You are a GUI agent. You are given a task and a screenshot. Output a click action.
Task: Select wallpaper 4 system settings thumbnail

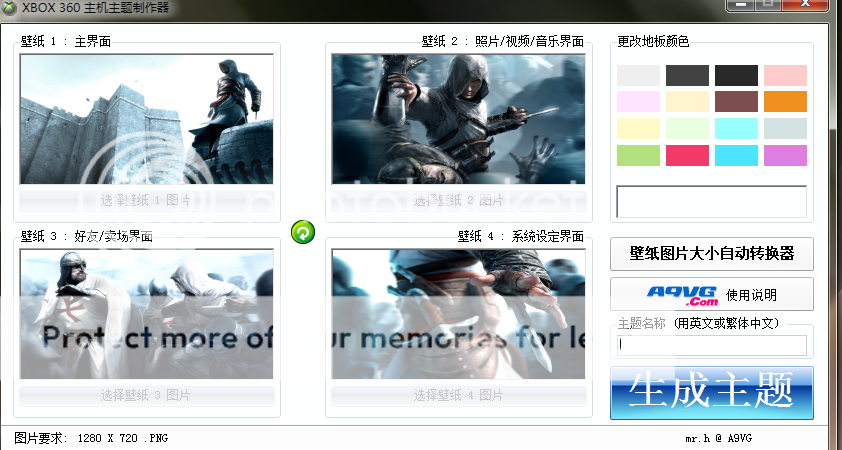click(x=459, y=313)
